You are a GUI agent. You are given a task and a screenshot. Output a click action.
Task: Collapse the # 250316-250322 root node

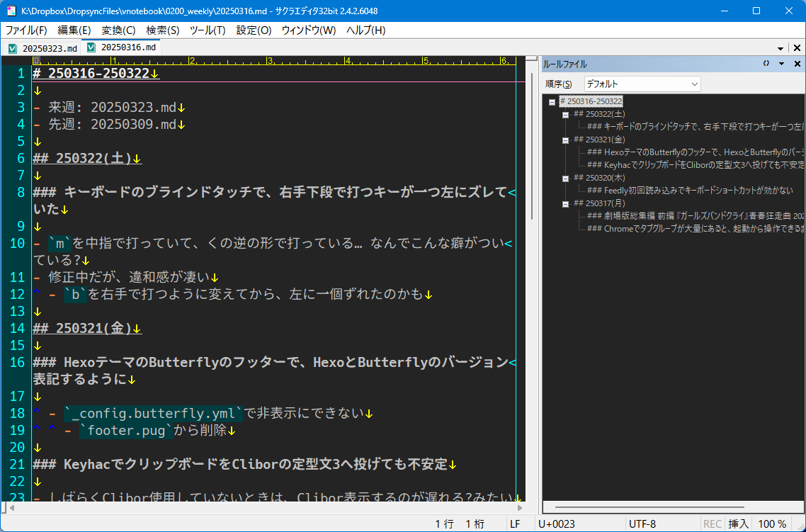(552, 102)
